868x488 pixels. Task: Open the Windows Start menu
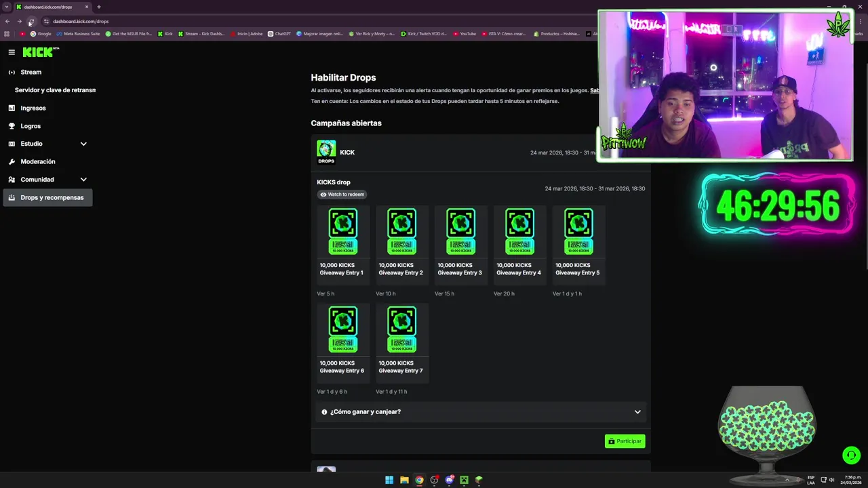(x=389, y=480)
